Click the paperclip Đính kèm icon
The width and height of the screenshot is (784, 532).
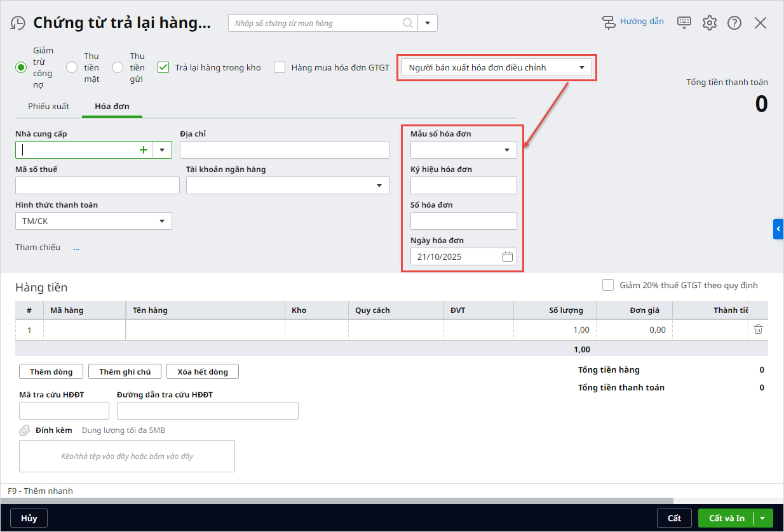[x=25, y=430]
